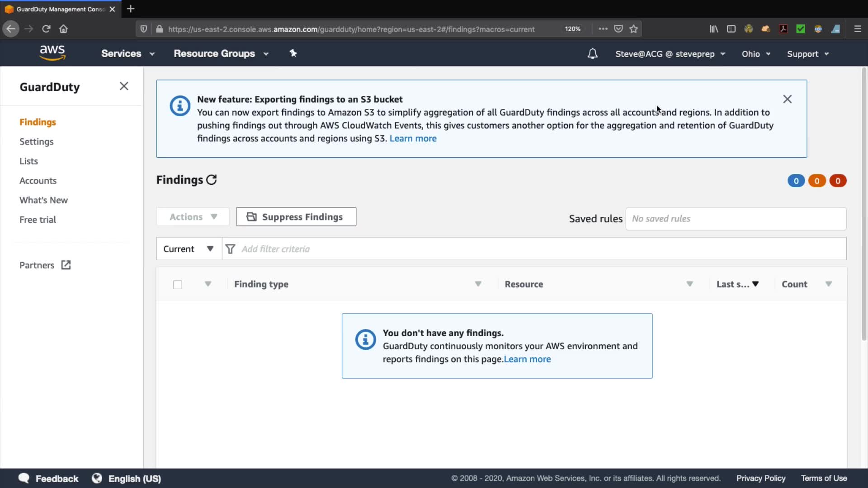Click the blue low severity count badge
The image size is (868, 488).
pos(796,181)
